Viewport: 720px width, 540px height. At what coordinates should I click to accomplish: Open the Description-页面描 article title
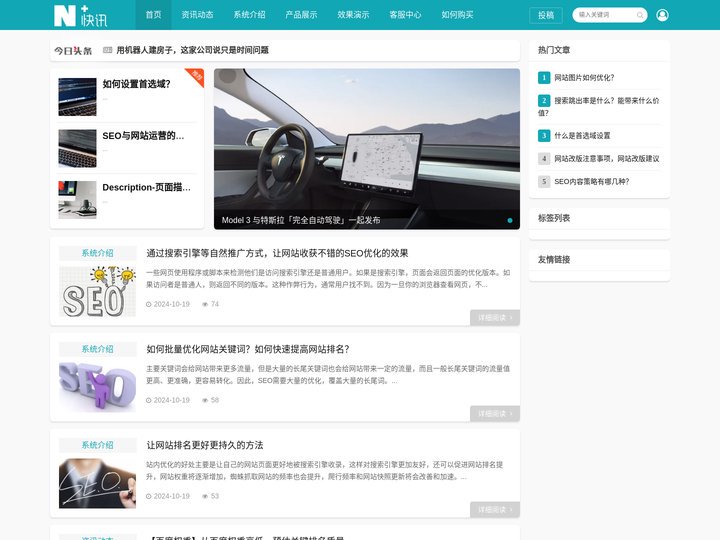pyautogui.click(x=146, y=187)
